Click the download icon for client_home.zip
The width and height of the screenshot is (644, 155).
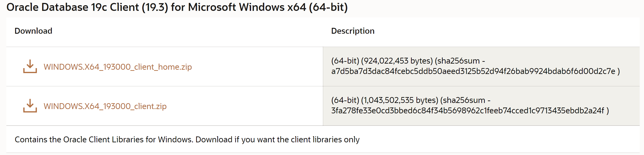(x=30, y=66)
